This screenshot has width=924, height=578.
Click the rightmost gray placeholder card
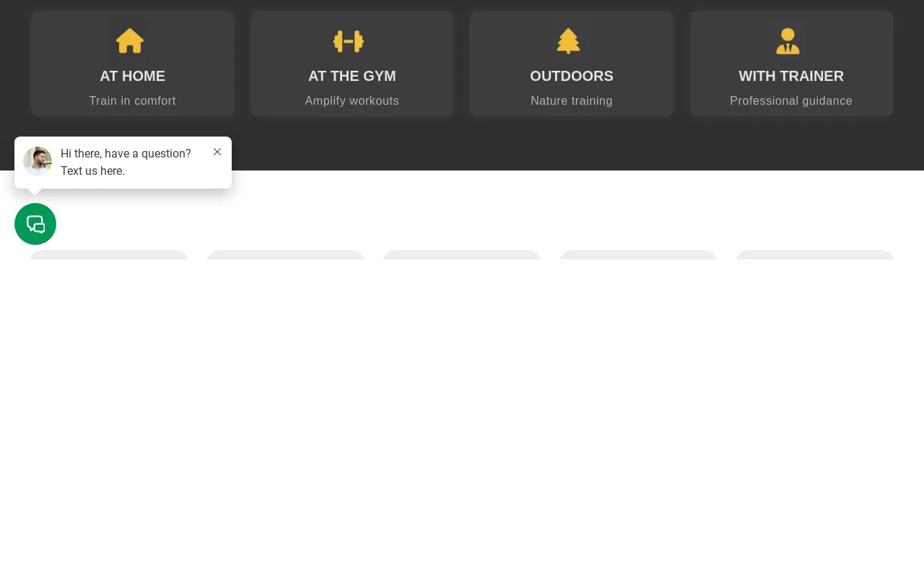[x=814, y=255]
